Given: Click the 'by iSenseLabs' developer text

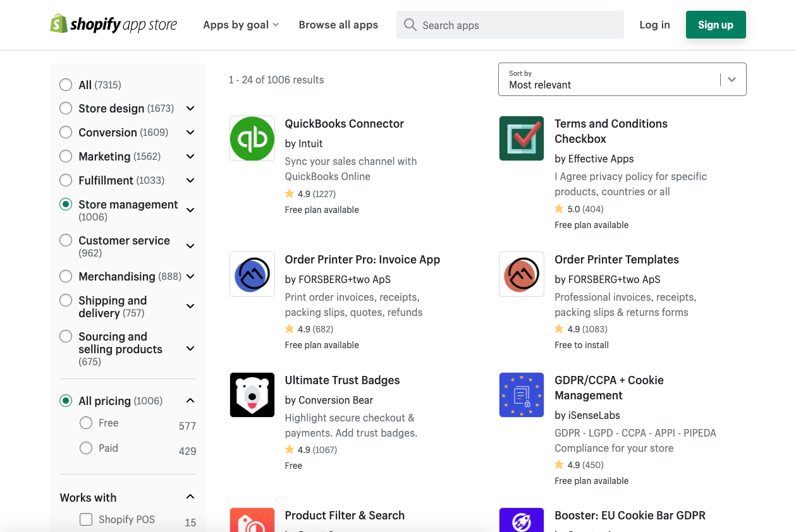Looking at the screenshot, I should pos(587,415).
